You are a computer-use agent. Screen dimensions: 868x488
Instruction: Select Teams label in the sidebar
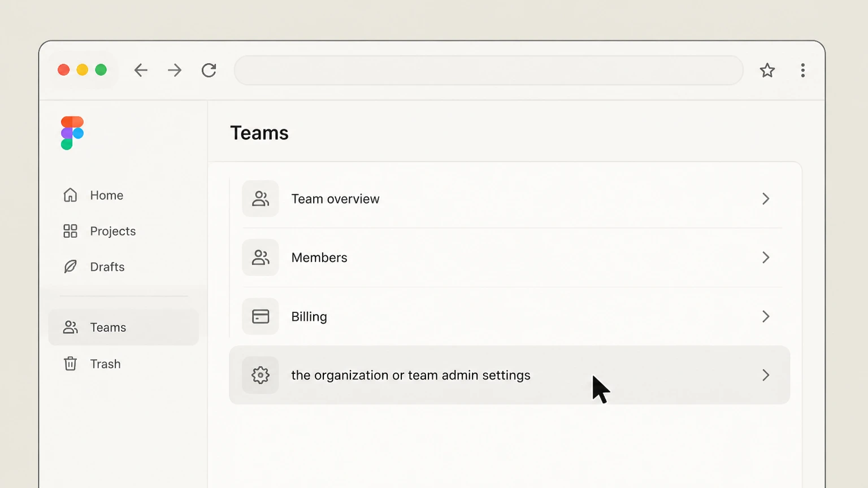[108, 328]
